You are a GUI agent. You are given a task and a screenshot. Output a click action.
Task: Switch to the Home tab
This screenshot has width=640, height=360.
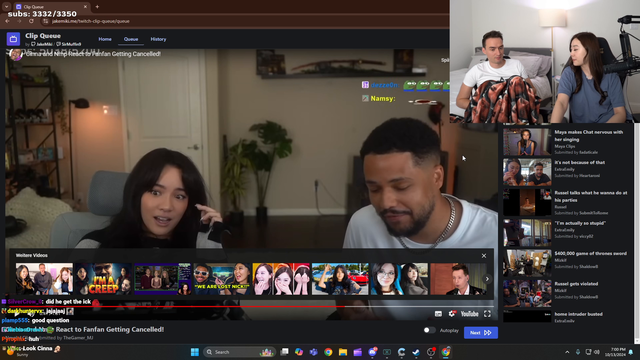(105, 39)
